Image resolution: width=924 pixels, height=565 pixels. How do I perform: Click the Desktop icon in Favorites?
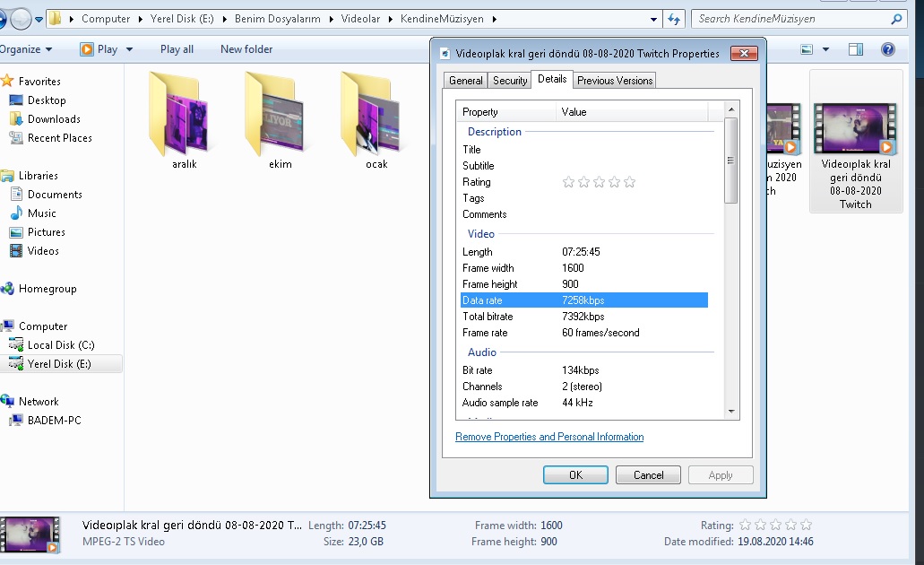16,100
